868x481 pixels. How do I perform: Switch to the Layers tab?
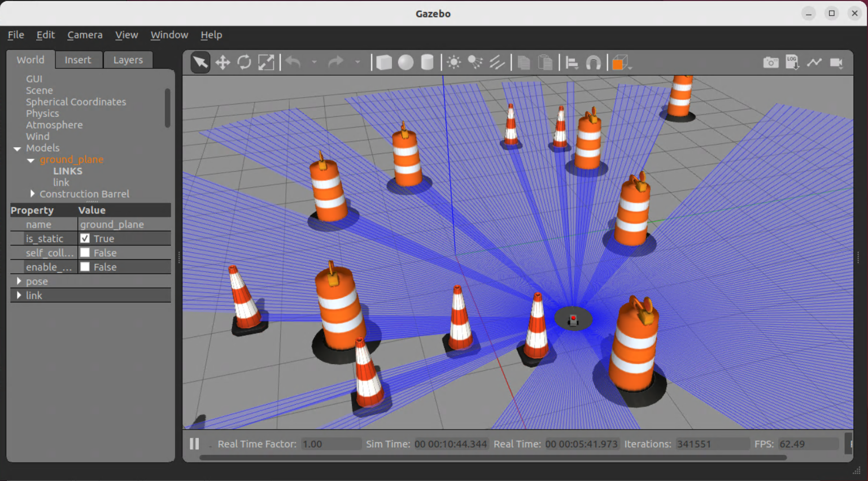click(x=128, y=60)
